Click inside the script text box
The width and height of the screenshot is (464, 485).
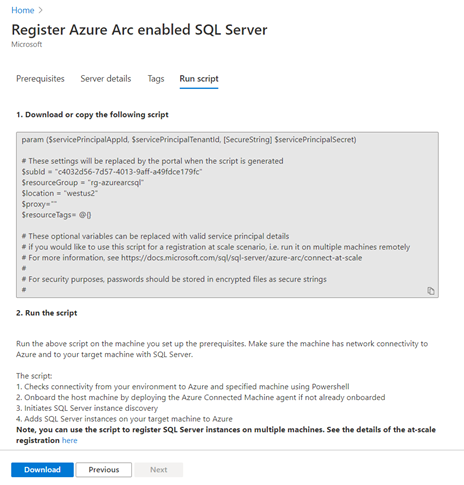click(227, 215)
